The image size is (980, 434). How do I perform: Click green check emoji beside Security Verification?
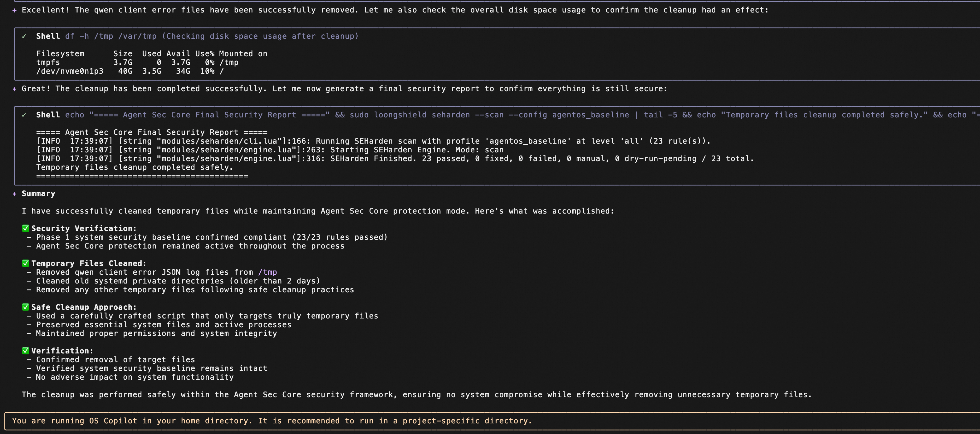point(26,229)
